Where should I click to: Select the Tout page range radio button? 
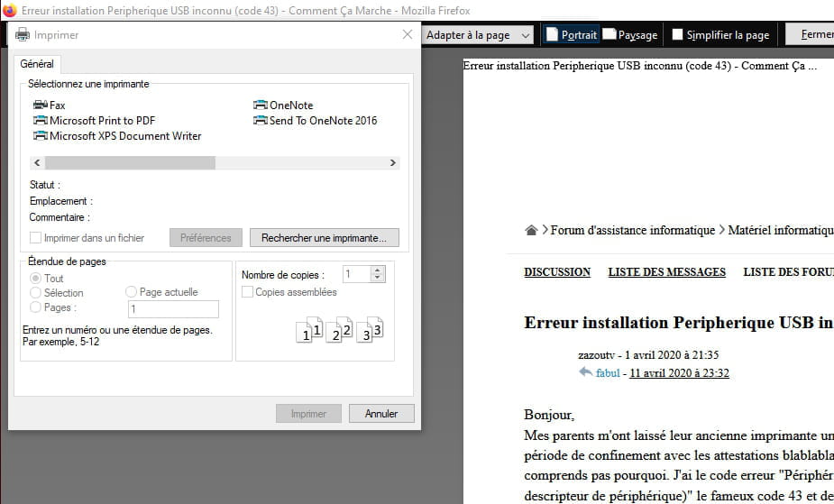pos(36,278)
